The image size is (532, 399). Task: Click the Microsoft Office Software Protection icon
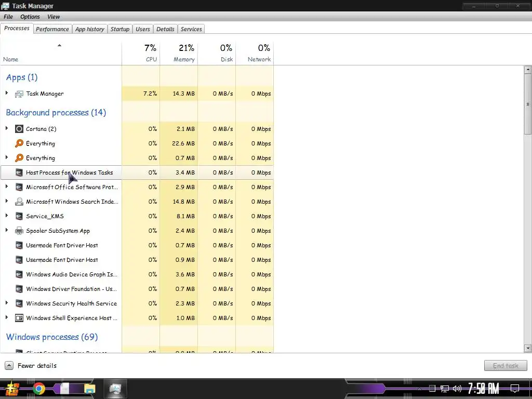(x=19, y=187)
